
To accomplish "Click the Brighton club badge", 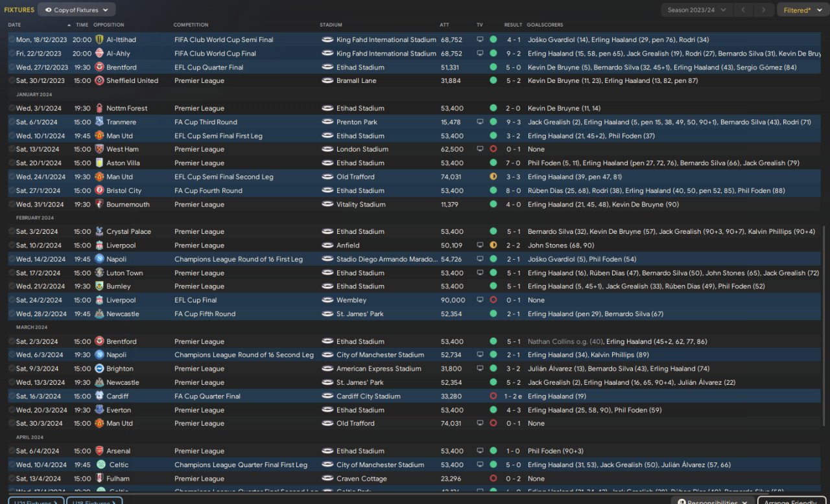I will pos(99,369).
